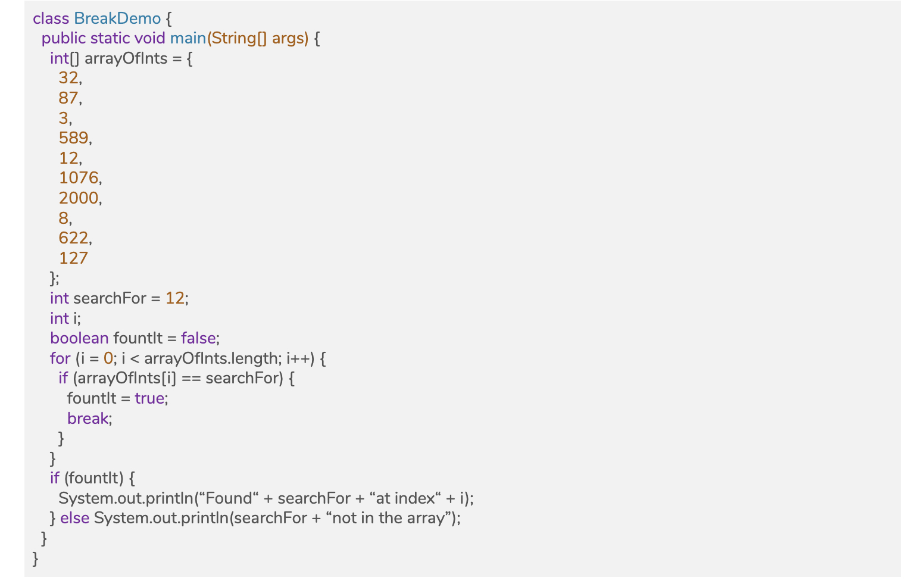Click the 'class' keyword
This screenshot has height=587, width=924.
click(51, 18)
